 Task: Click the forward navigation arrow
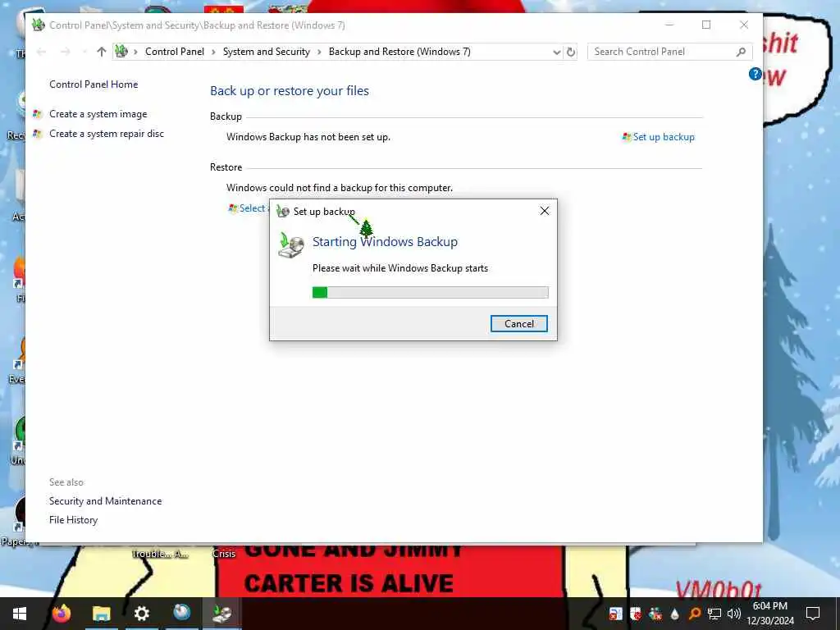(66, 52)
